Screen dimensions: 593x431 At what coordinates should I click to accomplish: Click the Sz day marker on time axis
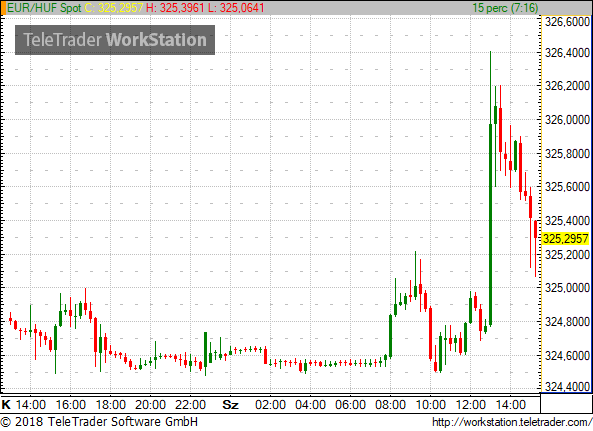230,405
